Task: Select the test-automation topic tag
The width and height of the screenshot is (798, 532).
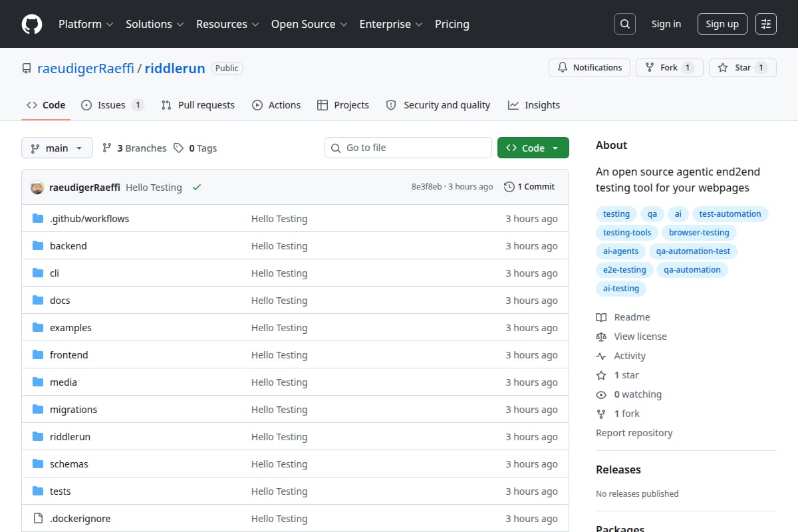Action: [x=730, y=214]
